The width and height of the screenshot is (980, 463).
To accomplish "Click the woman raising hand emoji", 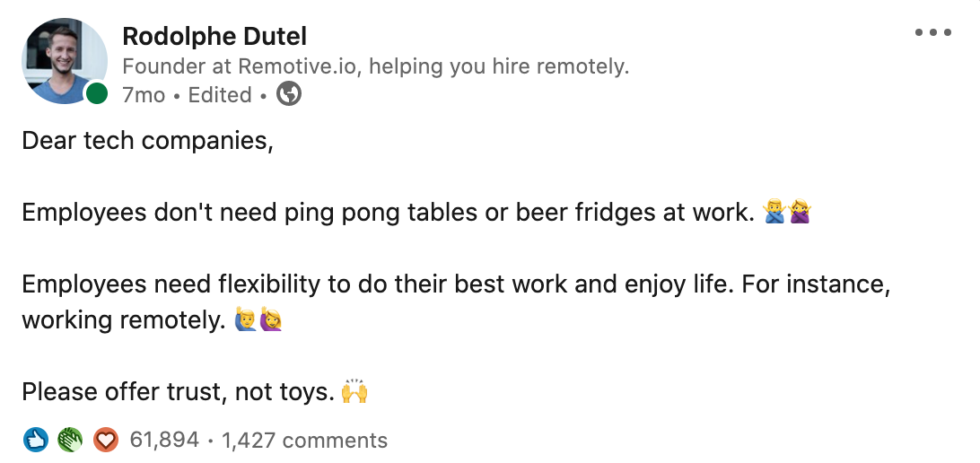I will click(x=270, y=320).
